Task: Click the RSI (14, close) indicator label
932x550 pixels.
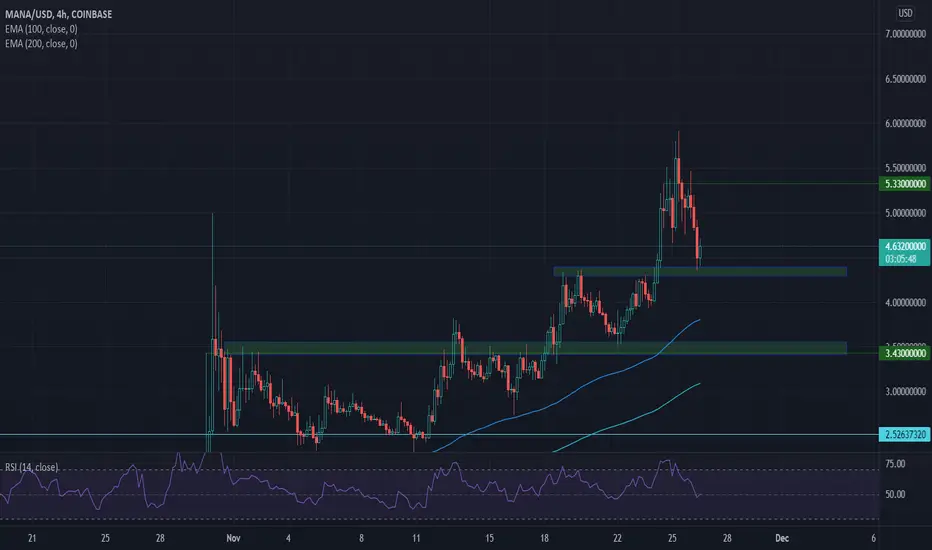Action: [32, 467]
